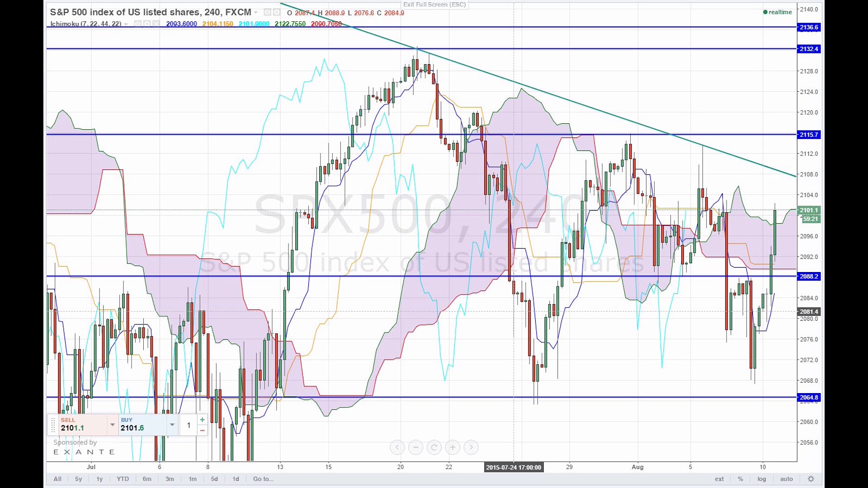Remove the Ichimoku indicator with X icon
Image resolution: width=868 pixels, height=488 pixels.
point(156,23)
